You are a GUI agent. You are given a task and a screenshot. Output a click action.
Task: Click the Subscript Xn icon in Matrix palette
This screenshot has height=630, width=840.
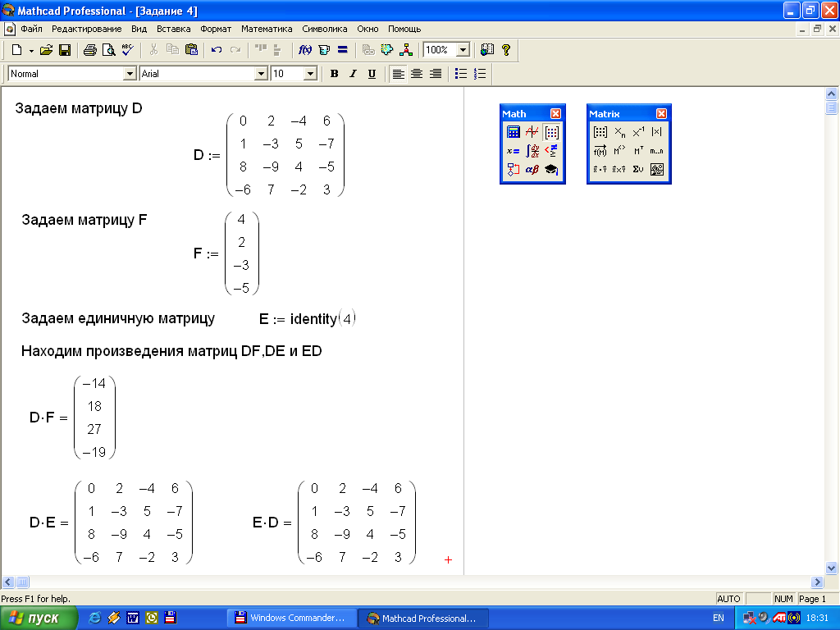point(619,132)
